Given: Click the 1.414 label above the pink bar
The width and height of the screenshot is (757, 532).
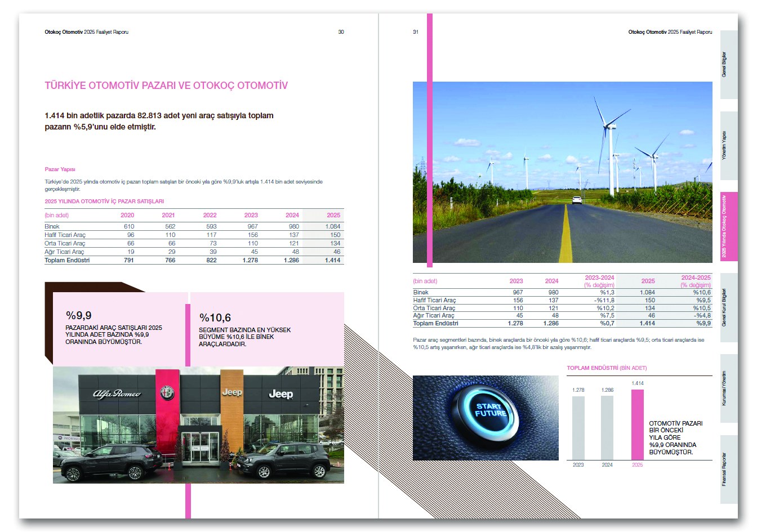Looking at the screenshot, I should pyautogui.click(x=638, y=383).
